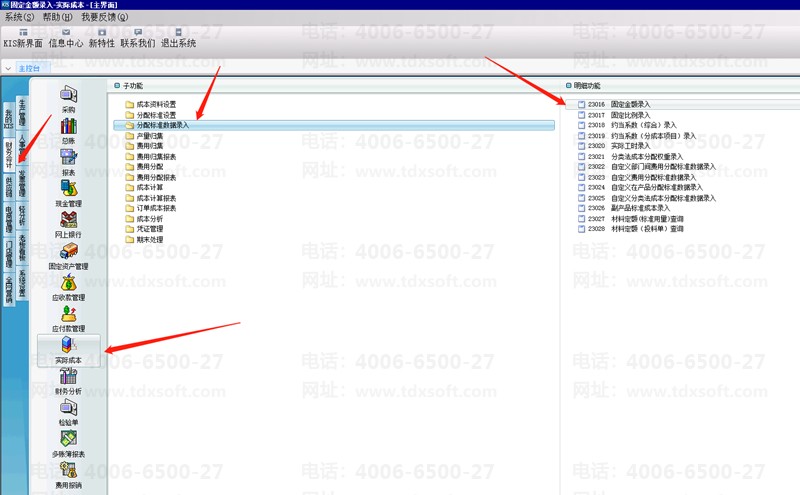
Task: Open the 费用分配 folder
Action: pos(144,166)
